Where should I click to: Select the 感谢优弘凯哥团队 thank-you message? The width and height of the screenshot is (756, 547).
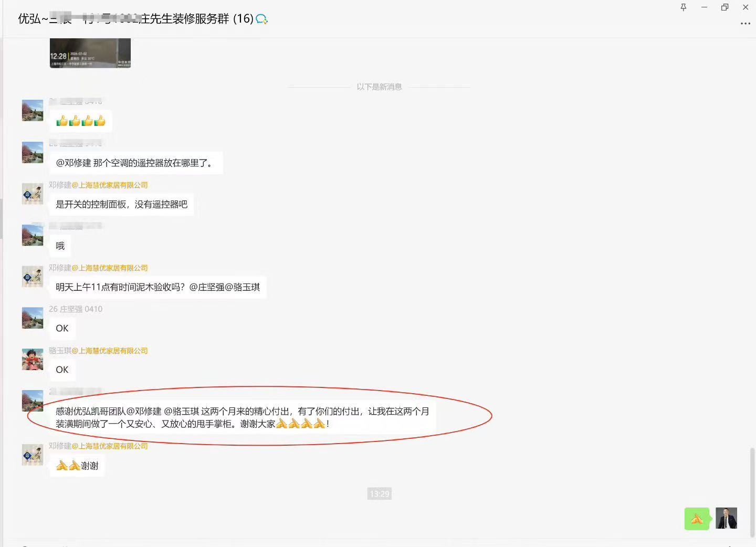tap(243, 417)
